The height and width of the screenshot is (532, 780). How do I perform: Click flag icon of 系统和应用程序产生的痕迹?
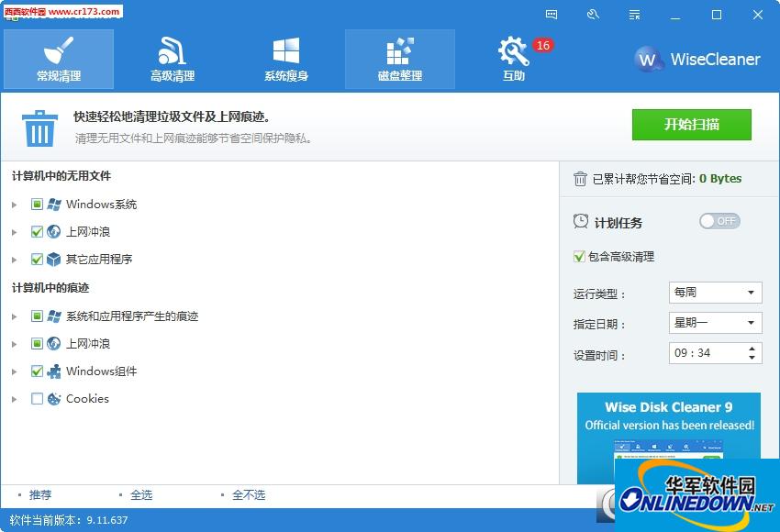click(54, 316)
